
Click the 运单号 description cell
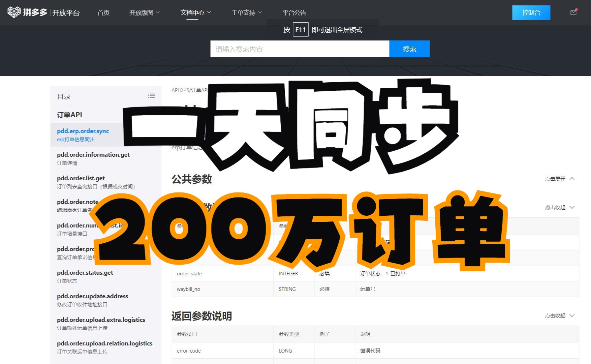point(467,289)
